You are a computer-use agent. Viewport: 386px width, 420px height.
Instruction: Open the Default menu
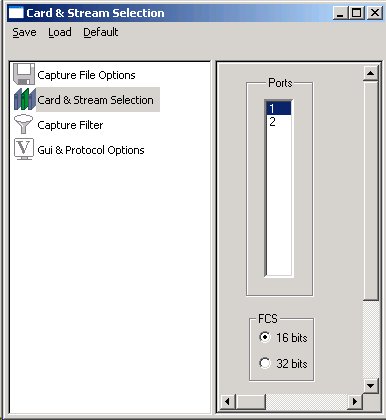click(x=101, y=32)
